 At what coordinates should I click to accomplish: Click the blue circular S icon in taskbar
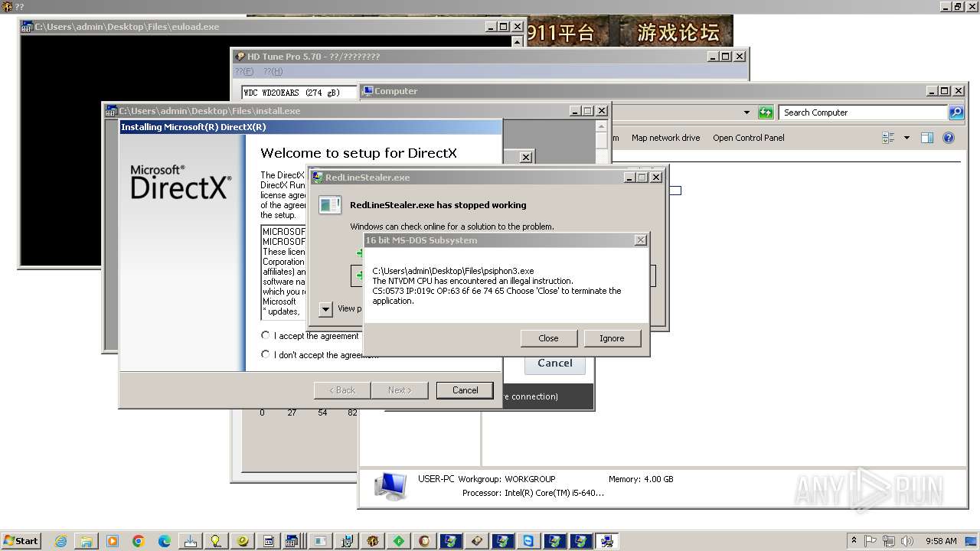point(529,541)
